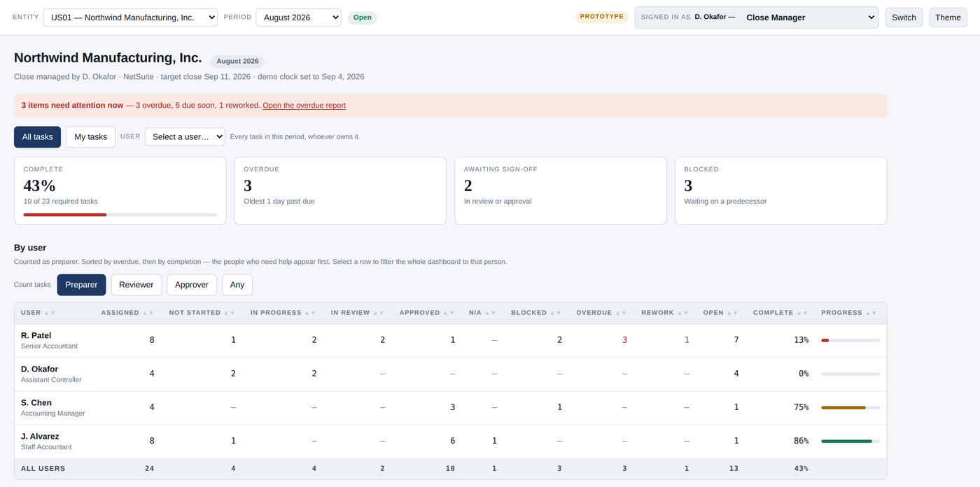Viewport: 980px width, 487px height.
Task: Click R. Patel's overdue count 3
Action: (624, 340)
